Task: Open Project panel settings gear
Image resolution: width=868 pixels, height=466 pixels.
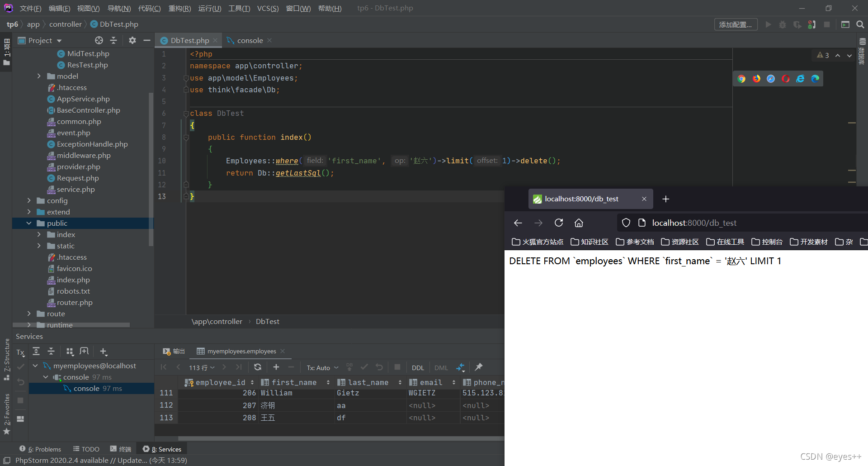Action: [x=132, y=40]
